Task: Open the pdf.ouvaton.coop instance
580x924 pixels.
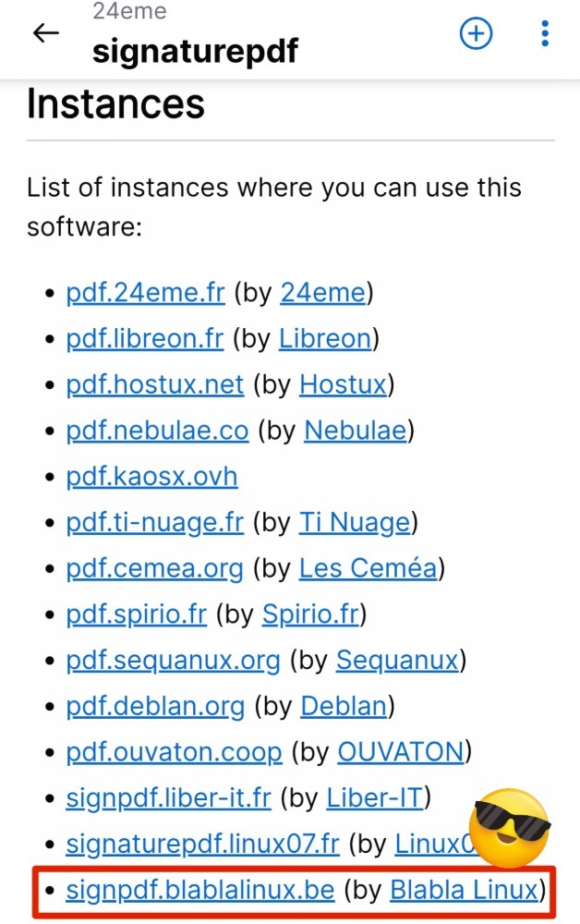Action: 174,752
